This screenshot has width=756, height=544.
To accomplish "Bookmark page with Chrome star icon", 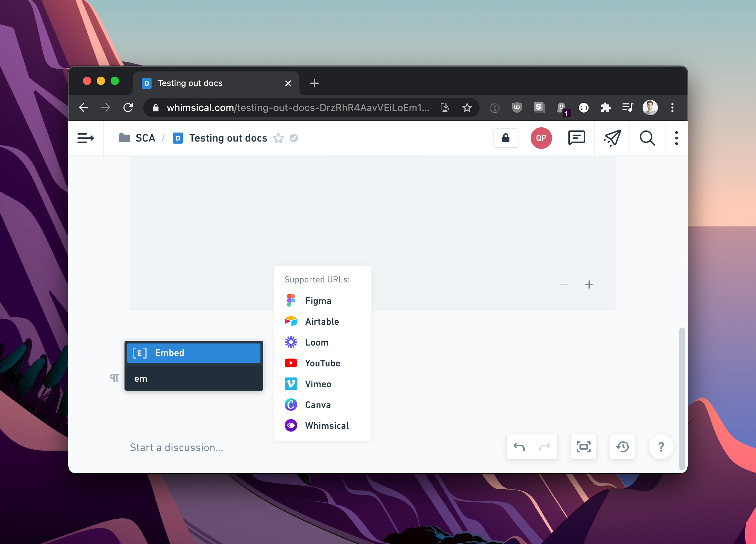I will [x=467, y=108].
